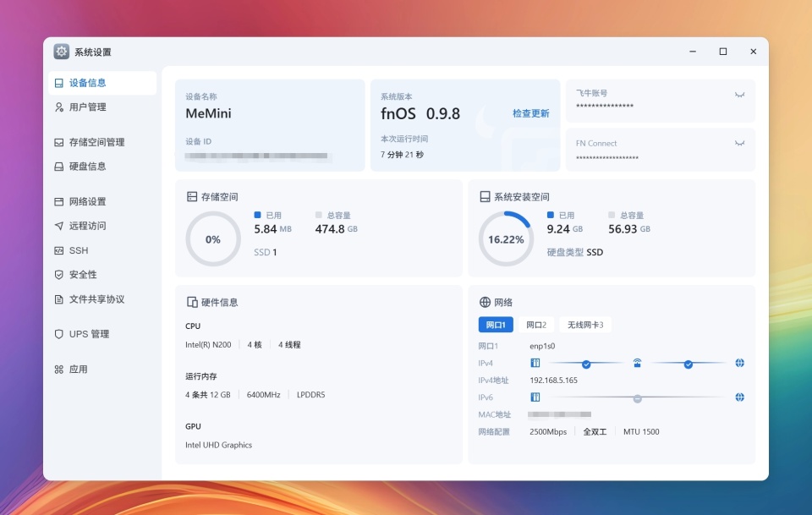Click the 设备信息 sidebar icon

click(59, 83)
